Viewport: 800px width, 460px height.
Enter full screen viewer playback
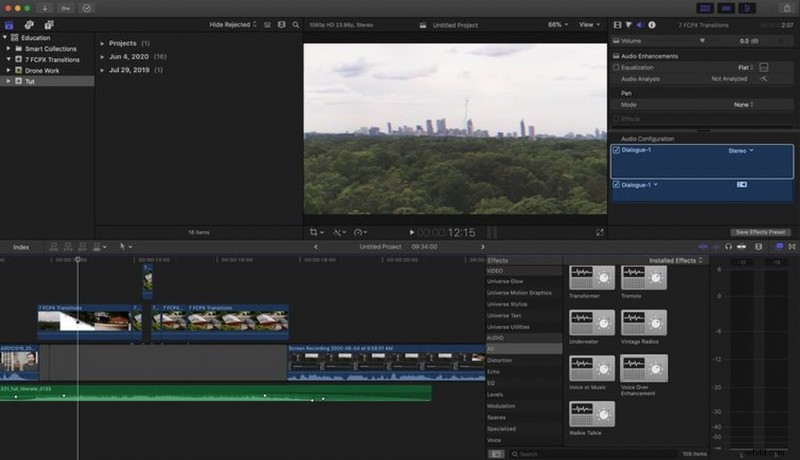point(599,233)
